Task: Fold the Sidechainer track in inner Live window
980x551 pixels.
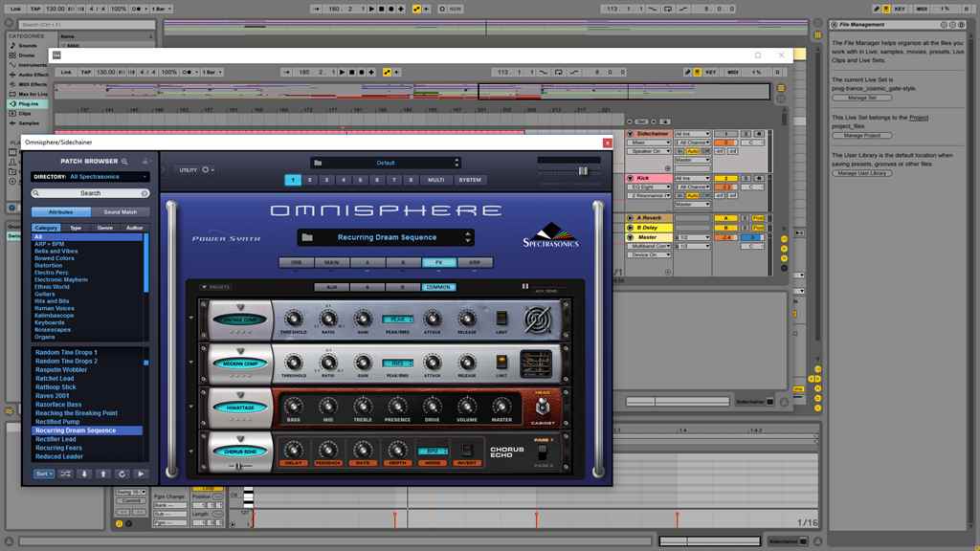Action: [630, 134]
